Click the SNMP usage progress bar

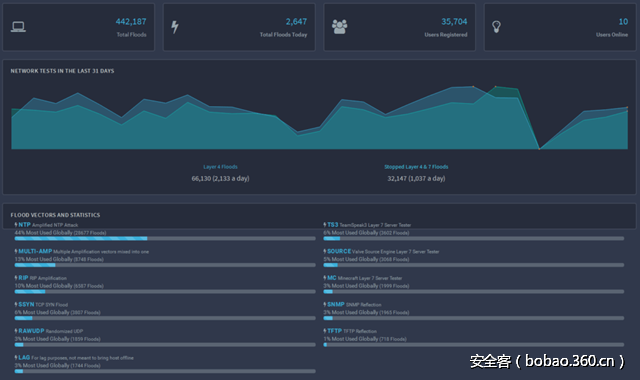[473, 318]
